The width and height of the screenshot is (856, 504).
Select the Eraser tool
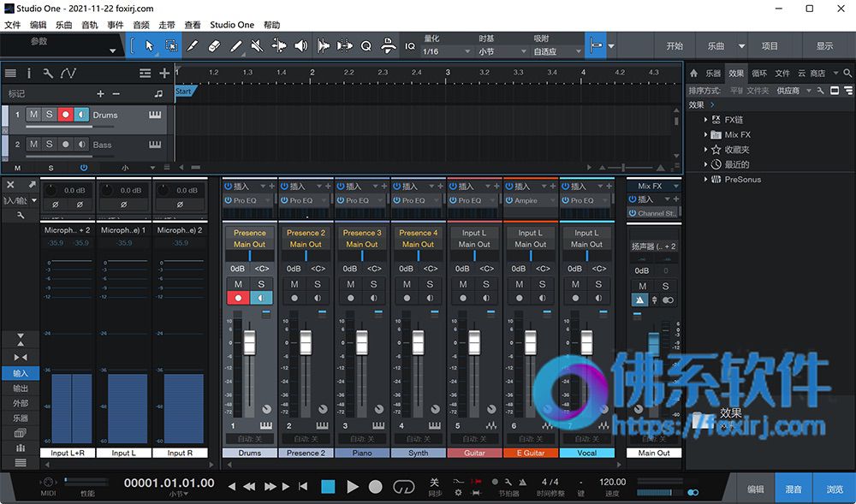(x=214, y=46)
